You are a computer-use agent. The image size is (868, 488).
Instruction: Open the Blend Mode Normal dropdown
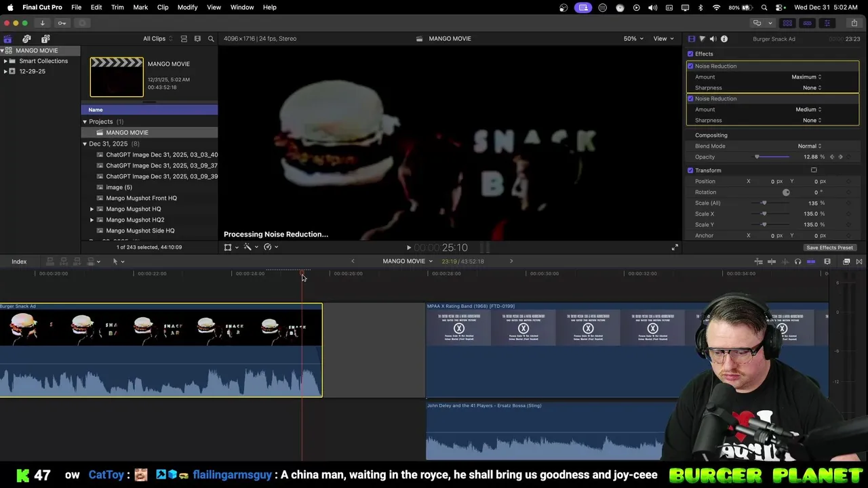(809, 146)
